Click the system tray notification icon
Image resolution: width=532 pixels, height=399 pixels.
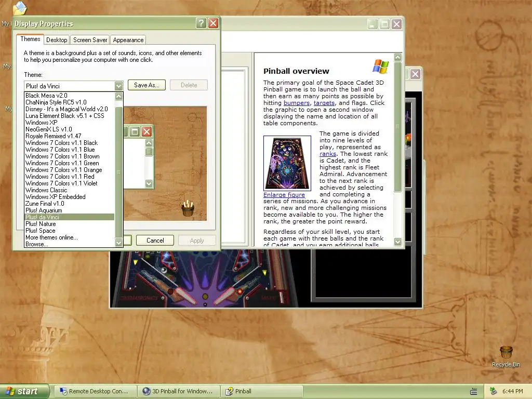pos(493,391)
